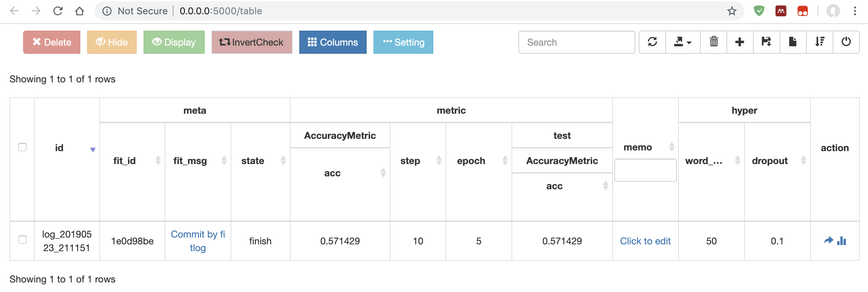This screenshot has height=292, width=868.
Task: Click the power shutdown icon
Action: 846,42
